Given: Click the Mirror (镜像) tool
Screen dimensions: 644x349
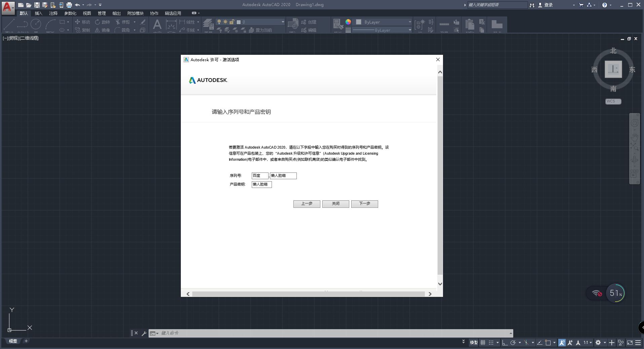Looking at the screenshot, I should (102, 30).
